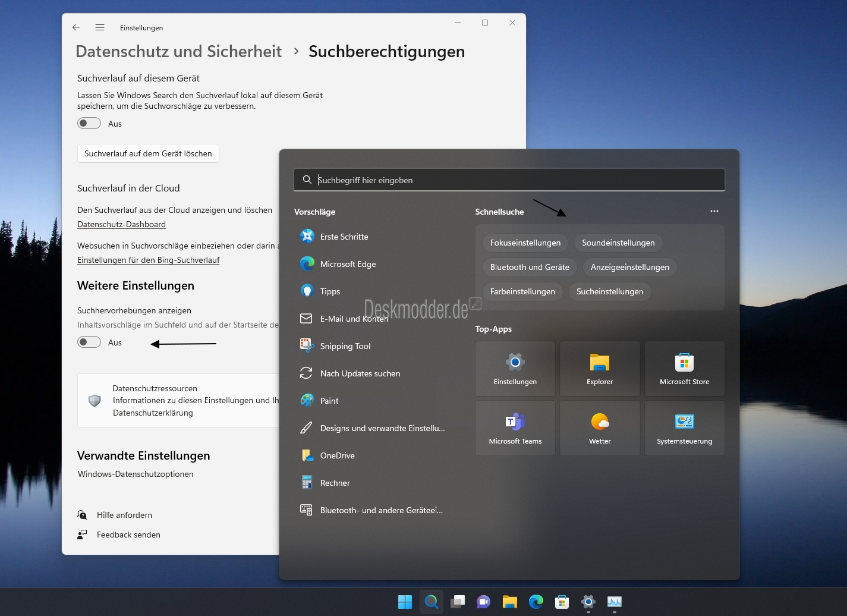Screen dimensions: 847x616
Task: Open Wetter tile in Top-Apps
Action: [600, 428]
